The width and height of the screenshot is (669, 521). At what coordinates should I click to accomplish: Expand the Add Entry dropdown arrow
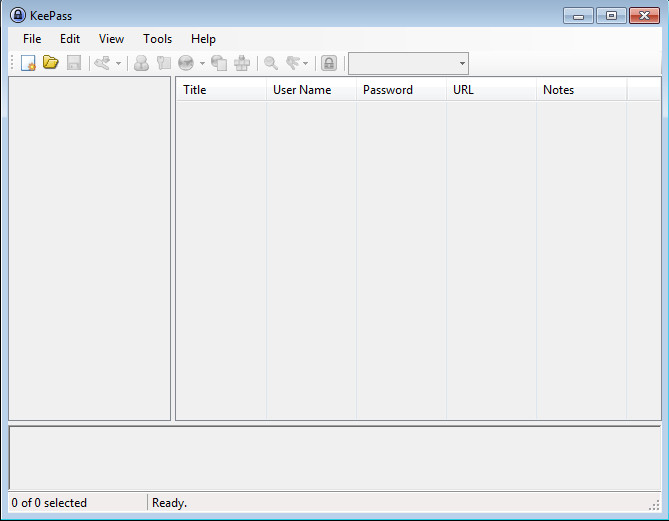(119, 64)
